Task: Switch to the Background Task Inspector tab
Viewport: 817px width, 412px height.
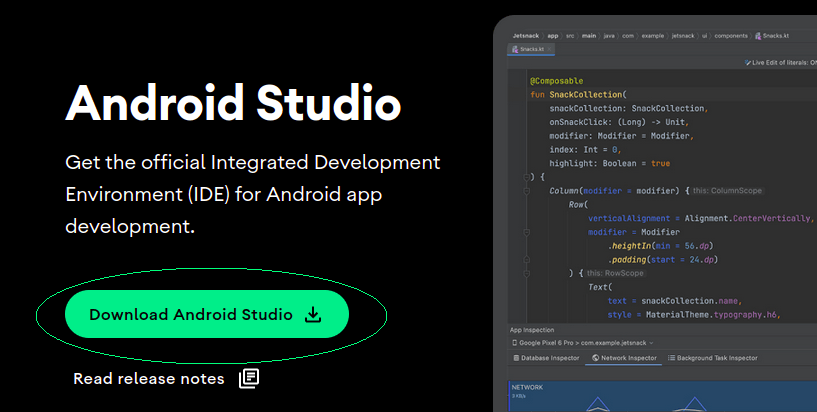Action: pos(713,358)
